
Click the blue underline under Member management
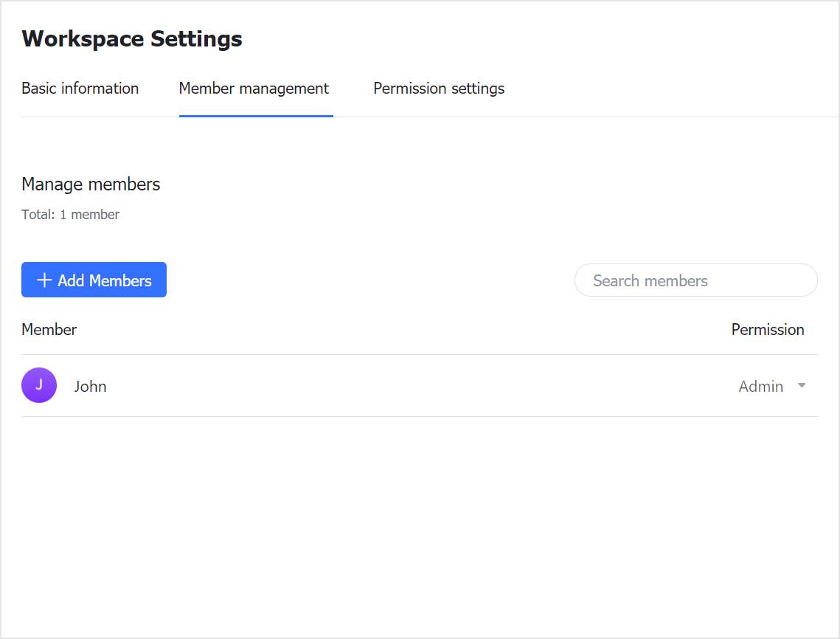(x=255, y=116)
